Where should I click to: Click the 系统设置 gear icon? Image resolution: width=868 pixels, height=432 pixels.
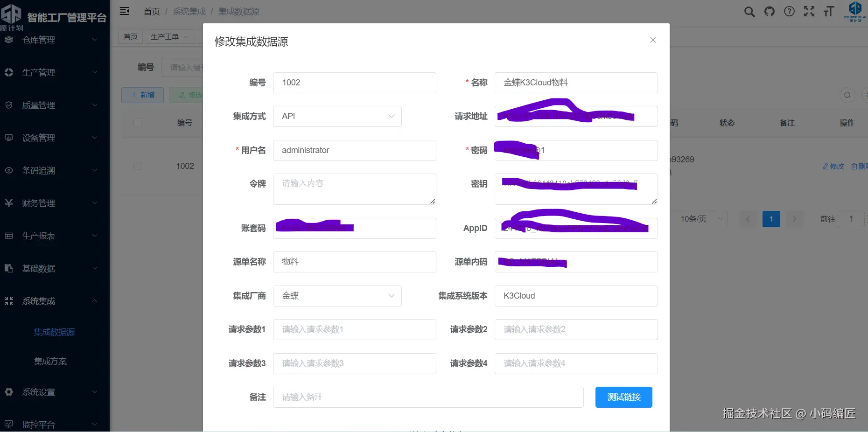coord(9,392)
